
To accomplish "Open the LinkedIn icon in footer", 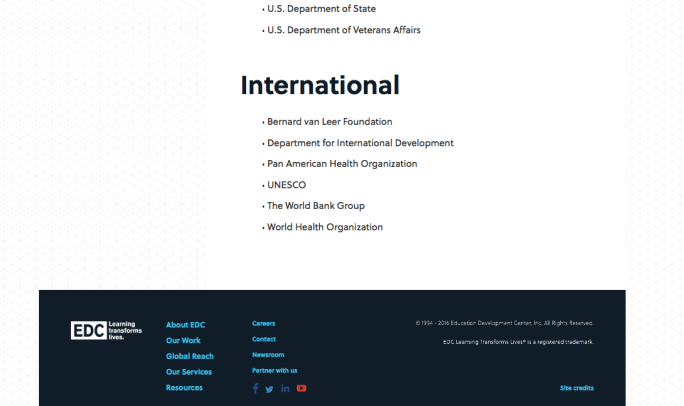I will pyautogui.click(x=285, y=389).
